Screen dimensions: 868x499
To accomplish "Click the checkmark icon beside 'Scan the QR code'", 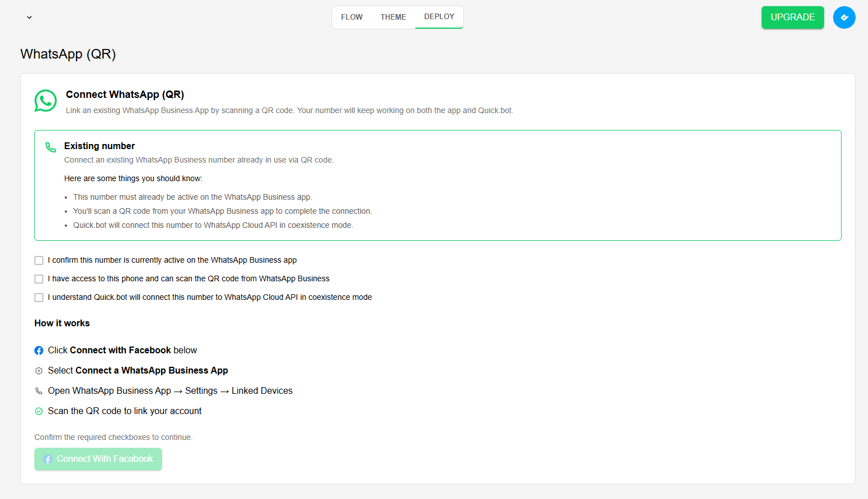I will click(39, 411).
